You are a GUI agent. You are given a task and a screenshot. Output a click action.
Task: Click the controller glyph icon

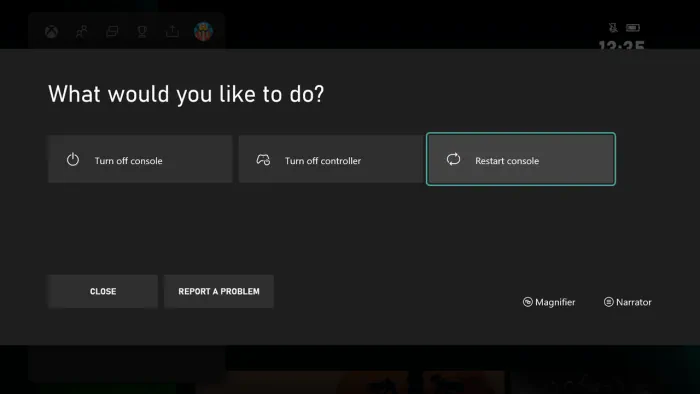click(263, 160)
